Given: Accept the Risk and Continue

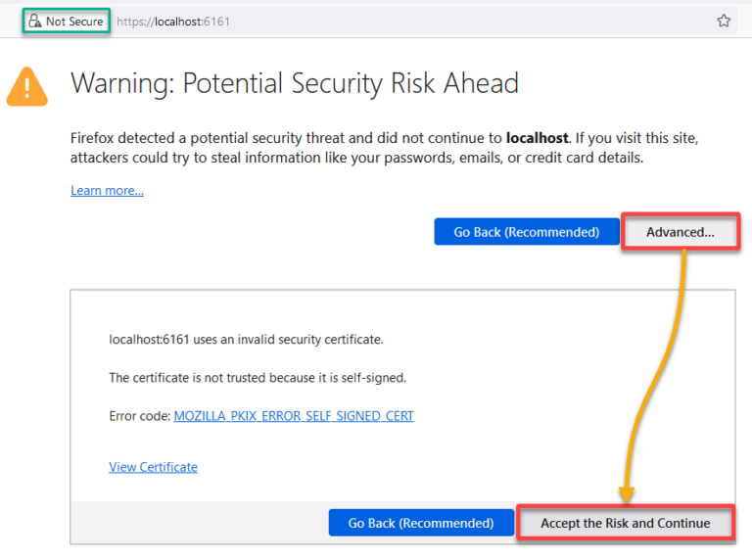Looking at the screenshot, I should tap(626, 523).
